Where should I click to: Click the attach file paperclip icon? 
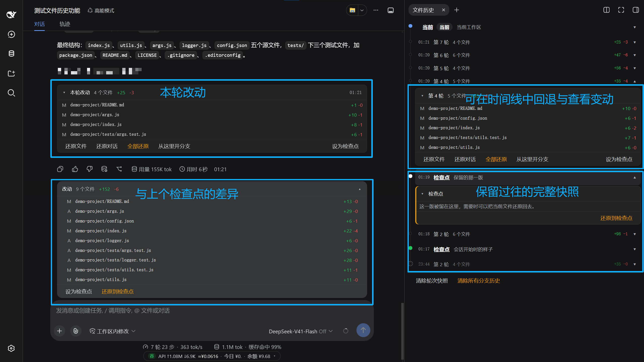coord(76,331)
